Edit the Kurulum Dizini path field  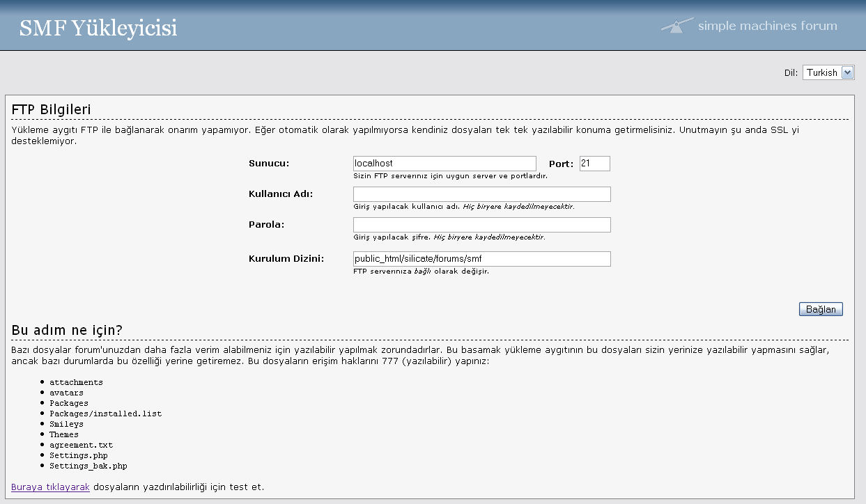482,259
